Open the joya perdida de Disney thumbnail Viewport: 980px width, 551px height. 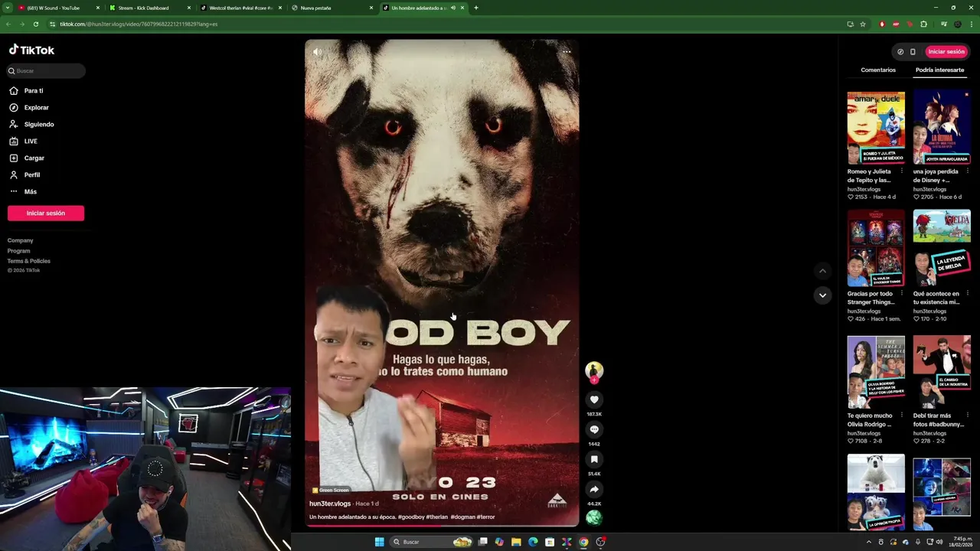pos(942,128)
